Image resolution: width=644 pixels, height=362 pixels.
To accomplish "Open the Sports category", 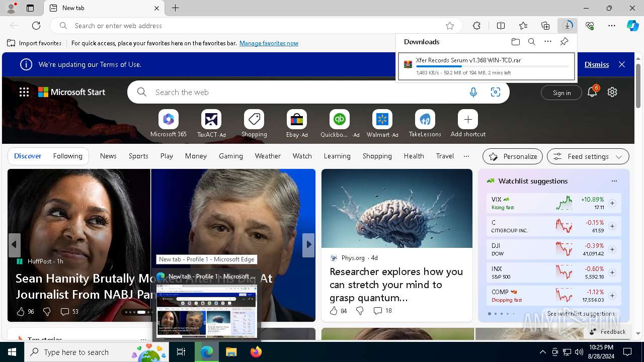I will 138,156.
